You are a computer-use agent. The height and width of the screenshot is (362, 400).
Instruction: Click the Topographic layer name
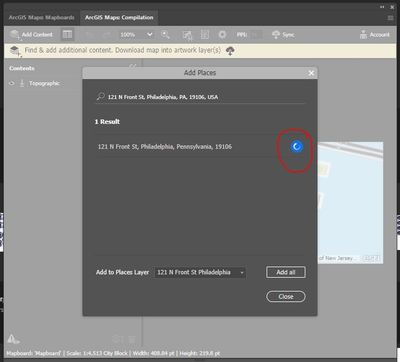click(44, 83)
